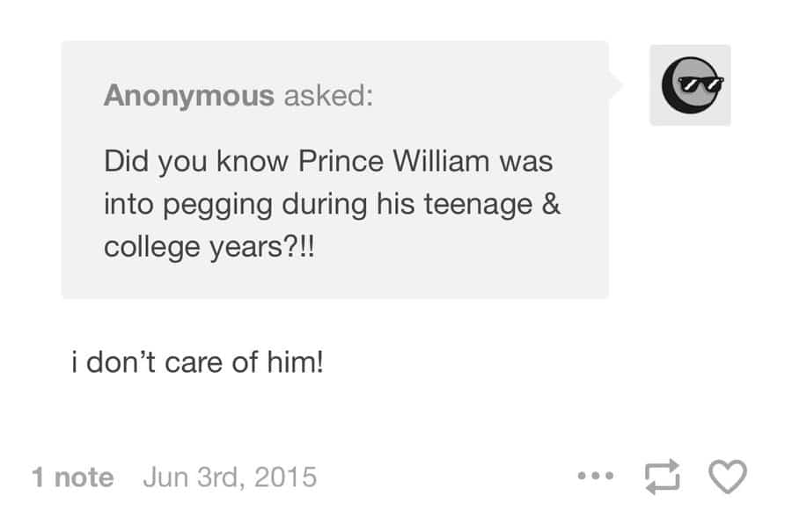
Task: Click the question text mentioning Prince William
Action: coord(332,204)
